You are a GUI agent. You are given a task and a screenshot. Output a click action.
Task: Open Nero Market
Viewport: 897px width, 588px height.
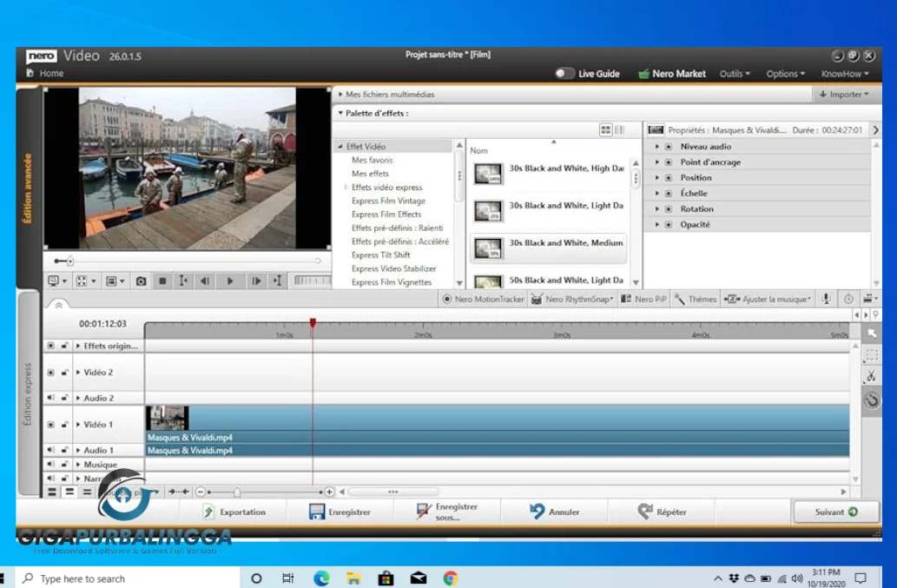point(671,74)
